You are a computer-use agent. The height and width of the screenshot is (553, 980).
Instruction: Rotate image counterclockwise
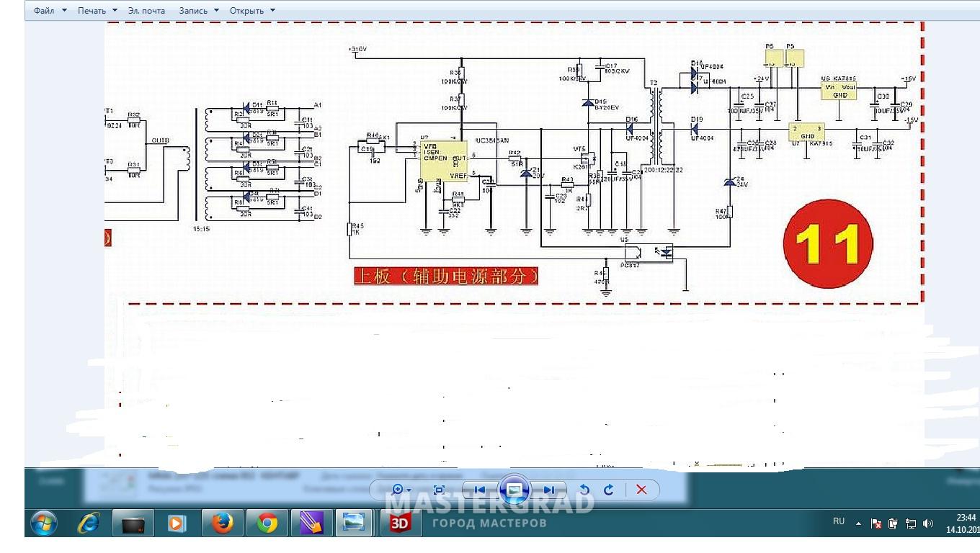click(585, 490)
